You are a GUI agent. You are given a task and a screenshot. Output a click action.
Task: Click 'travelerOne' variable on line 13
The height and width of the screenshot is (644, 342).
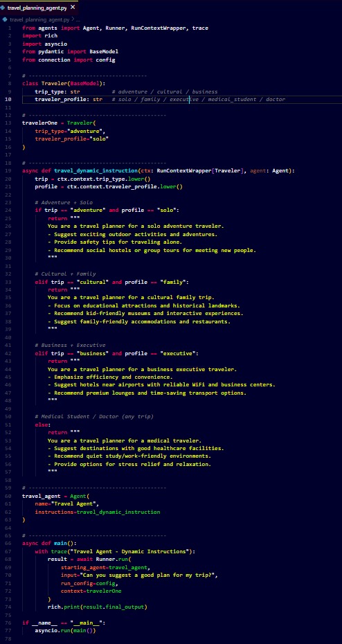point(40,123)
